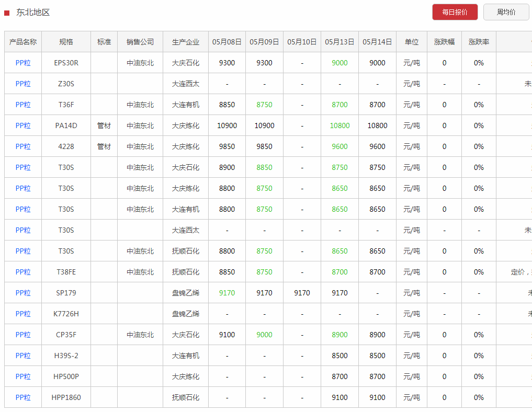Open PP粒 link for SP179 row
532x412 pixels.
click(23, 293)
